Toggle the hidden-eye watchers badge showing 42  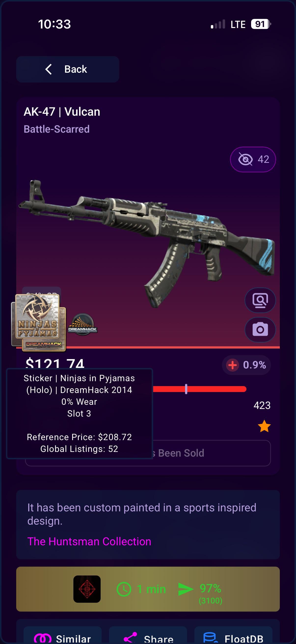click(x=253, y=159)
